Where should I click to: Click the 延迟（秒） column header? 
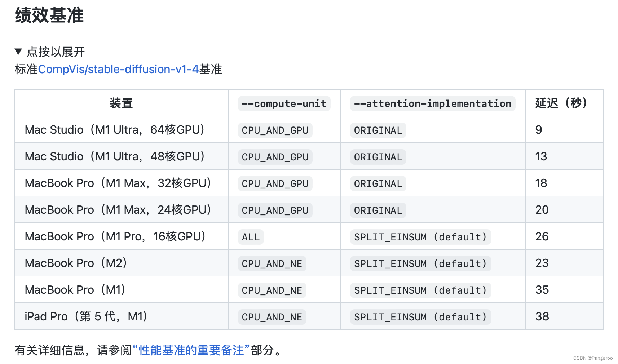click(564, 103)
